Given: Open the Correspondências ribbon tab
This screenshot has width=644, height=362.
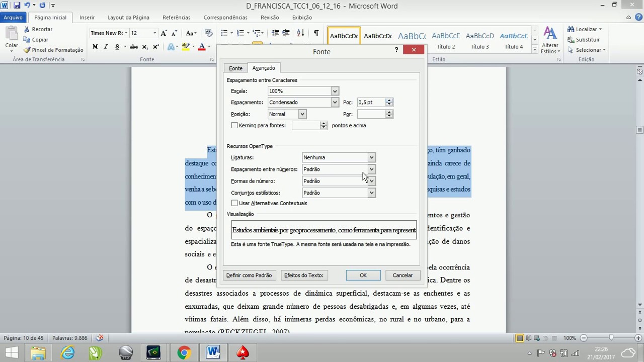Looking at the screenshot, I should (225, 17).
